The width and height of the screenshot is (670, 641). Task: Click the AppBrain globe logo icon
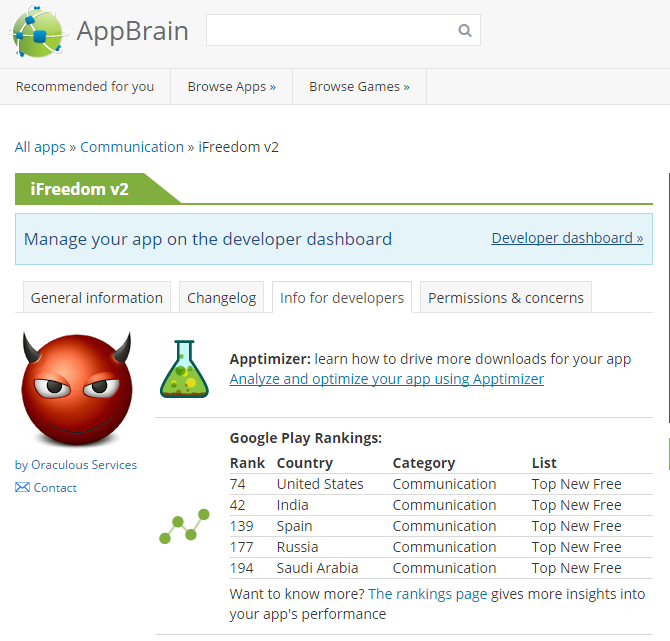click(x=38, y=32)
